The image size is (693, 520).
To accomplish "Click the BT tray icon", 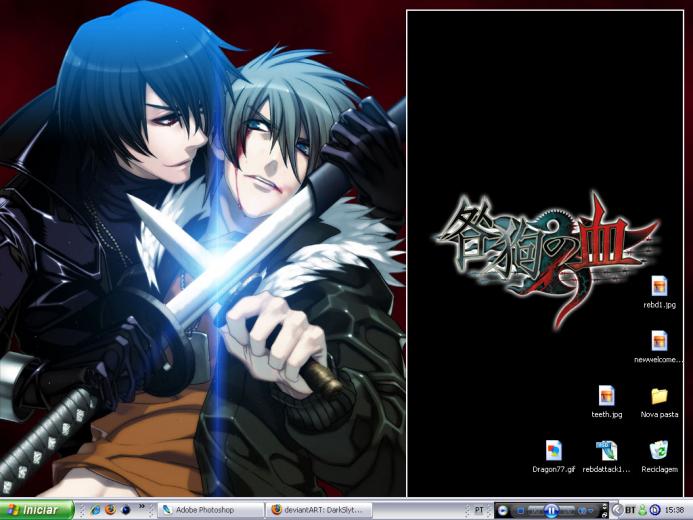I will 630,510.
